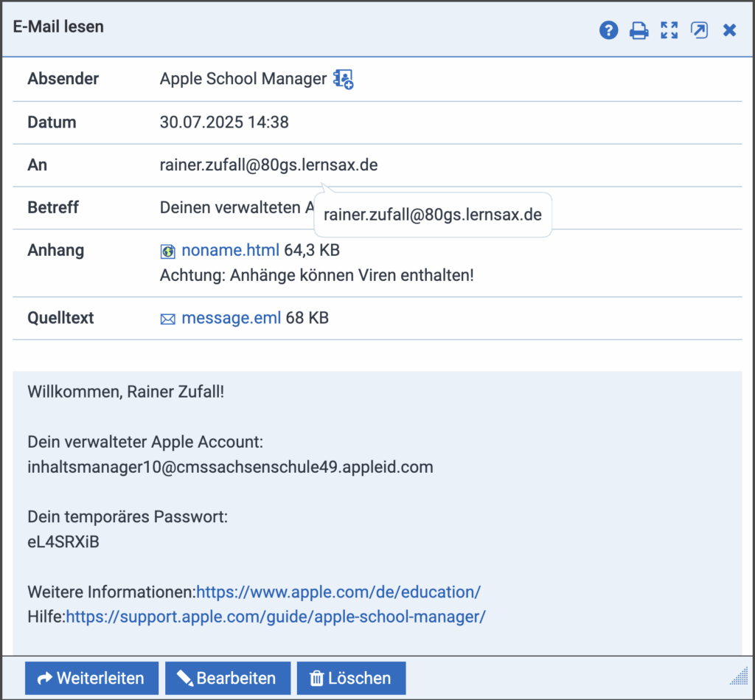Screen dimensions: 755x700
Task: Click the noname.html attachment file icon
Action: [167, 251]
